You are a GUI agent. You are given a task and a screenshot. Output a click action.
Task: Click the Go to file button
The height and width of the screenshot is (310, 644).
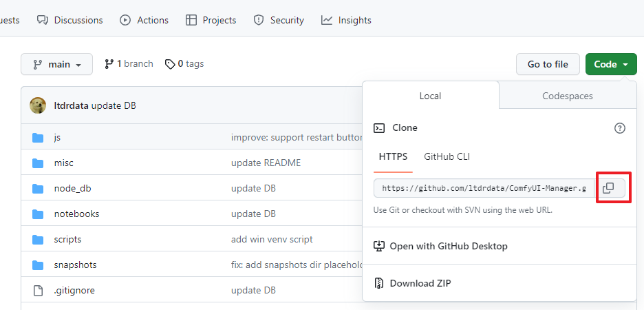tap(548, 64)
